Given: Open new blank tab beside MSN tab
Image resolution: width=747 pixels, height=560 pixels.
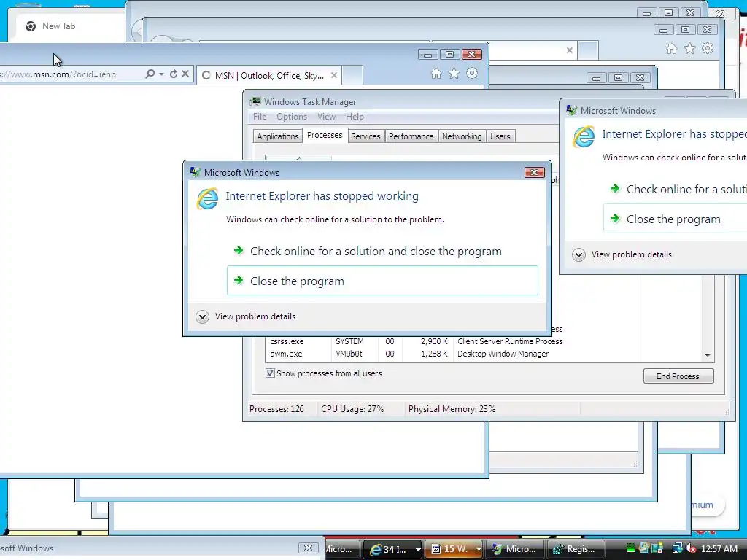Looking at the screenshot, I should [x=352, y=75].
